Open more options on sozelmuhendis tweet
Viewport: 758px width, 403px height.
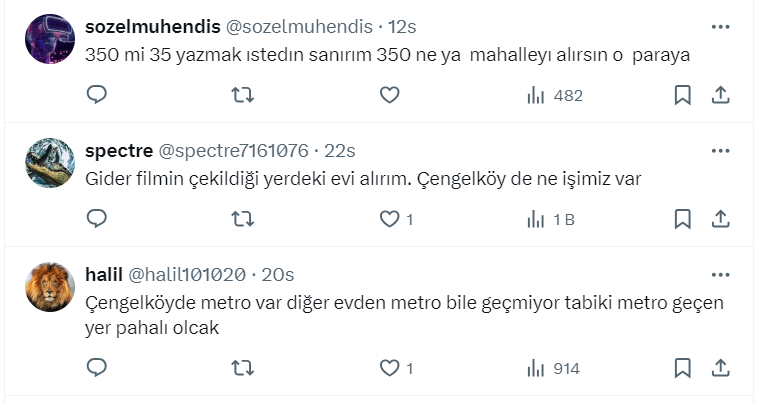(x=720, y=26)
